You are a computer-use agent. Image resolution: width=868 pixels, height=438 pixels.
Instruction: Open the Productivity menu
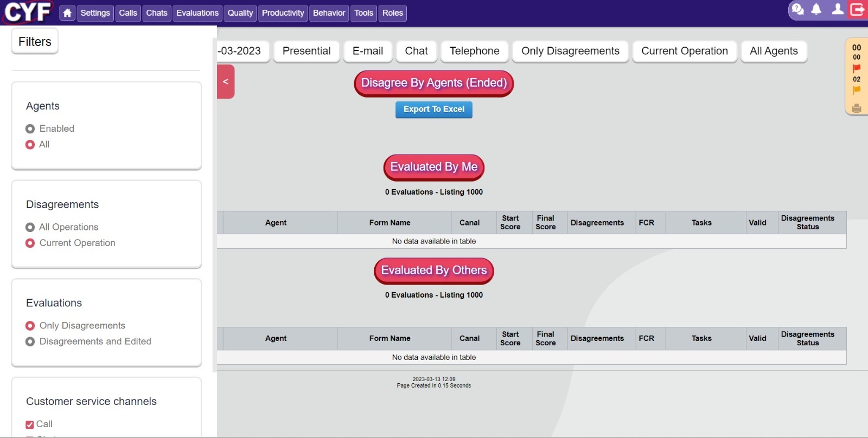coord(283,13)
